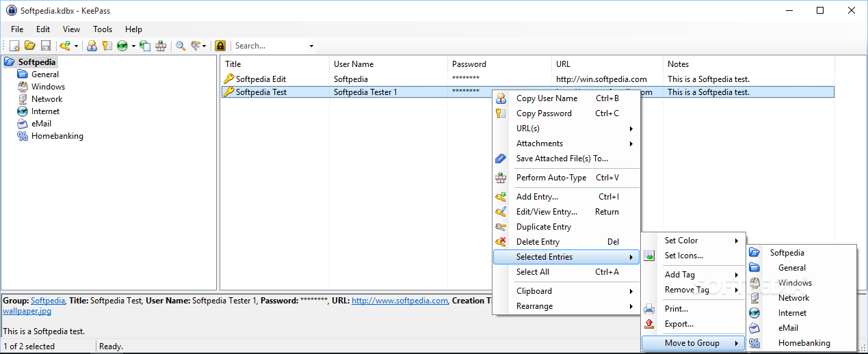Click the Set Icons picture icon

click(649, 256)
